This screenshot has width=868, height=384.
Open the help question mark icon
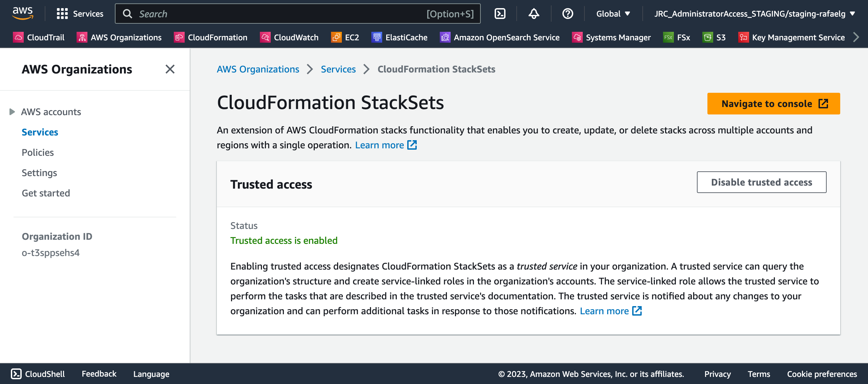pyautogui.click(x=567, y=14)
